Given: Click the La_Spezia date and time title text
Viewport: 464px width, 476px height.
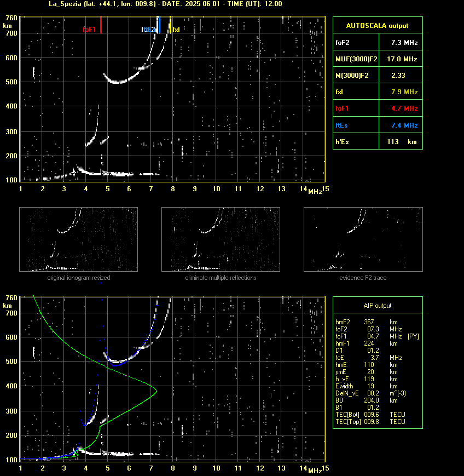Looking at the screenshot, I should point(165,4).
